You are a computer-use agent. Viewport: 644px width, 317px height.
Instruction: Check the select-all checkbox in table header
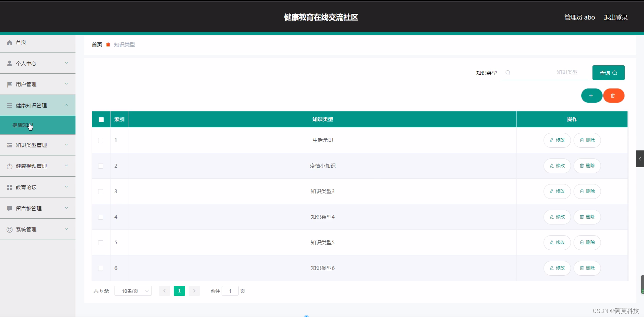[101, 119]
